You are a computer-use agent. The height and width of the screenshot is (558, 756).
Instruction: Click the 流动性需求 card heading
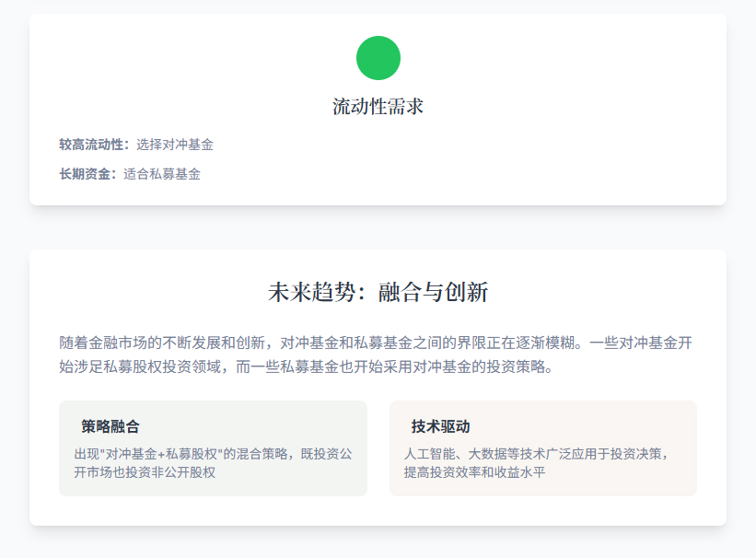378,107
